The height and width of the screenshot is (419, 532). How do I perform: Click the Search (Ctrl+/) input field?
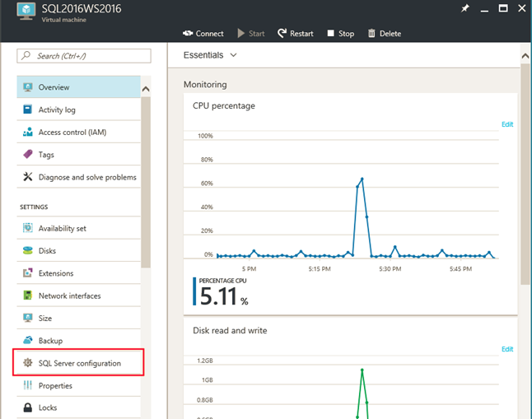(84, 56)
